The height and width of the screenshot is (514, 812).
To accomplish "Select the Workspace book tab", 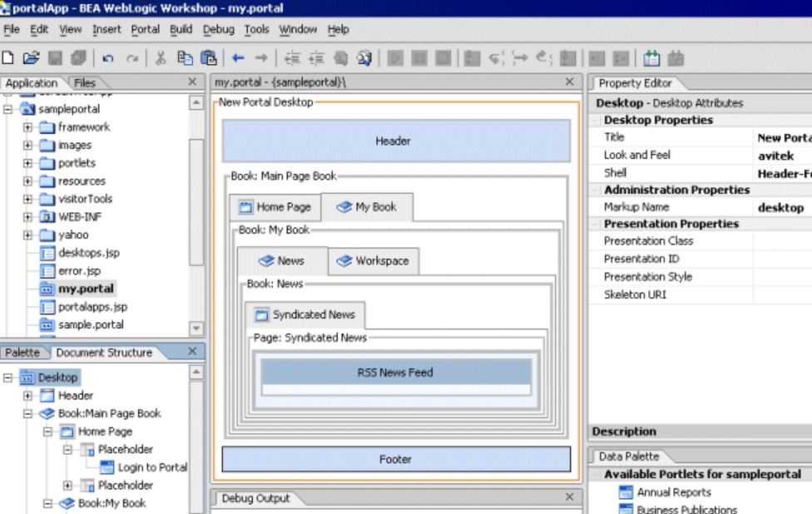I will pos(374,261).
